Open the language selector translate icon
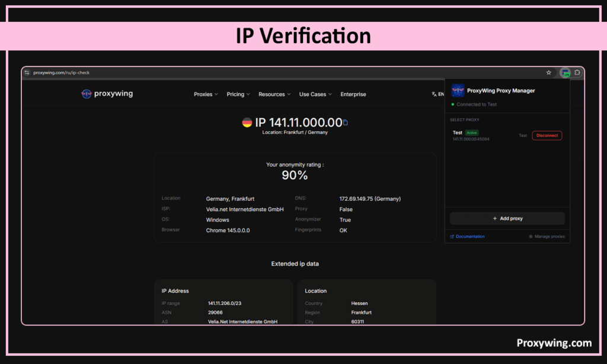 (435, 94)
